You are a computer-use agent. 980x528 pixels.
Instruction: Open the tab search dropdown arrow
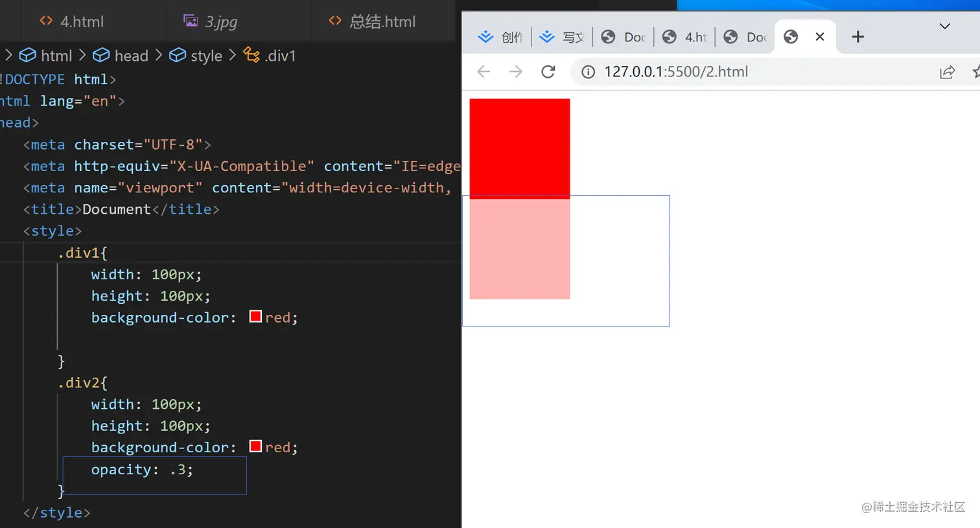click(x=944, y=26)
